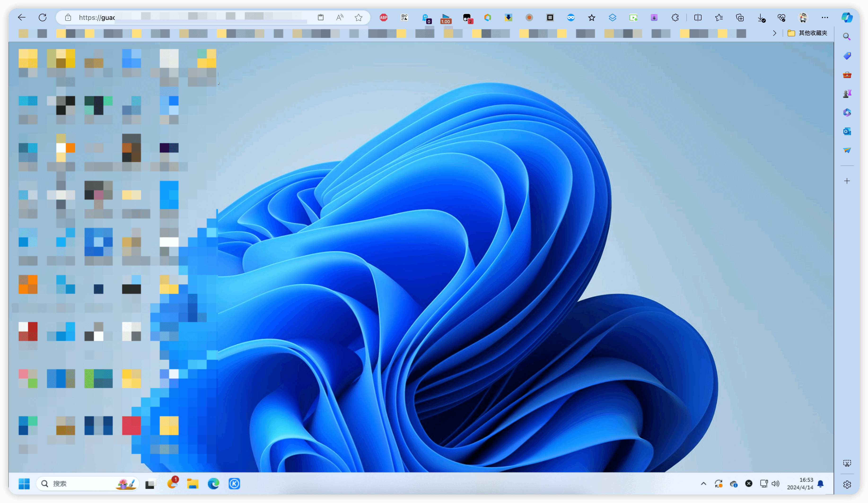The image size is (868, 503).
Task: Open the Extensions puzzle-piece menu
Action: [675, 17]
